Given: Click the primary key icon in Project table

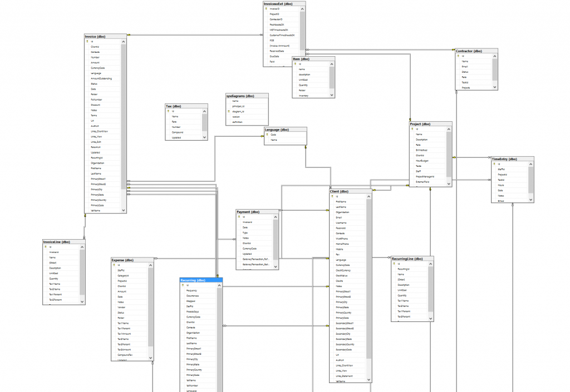Looking at the screenshot, I should click(x=411, y=129).
